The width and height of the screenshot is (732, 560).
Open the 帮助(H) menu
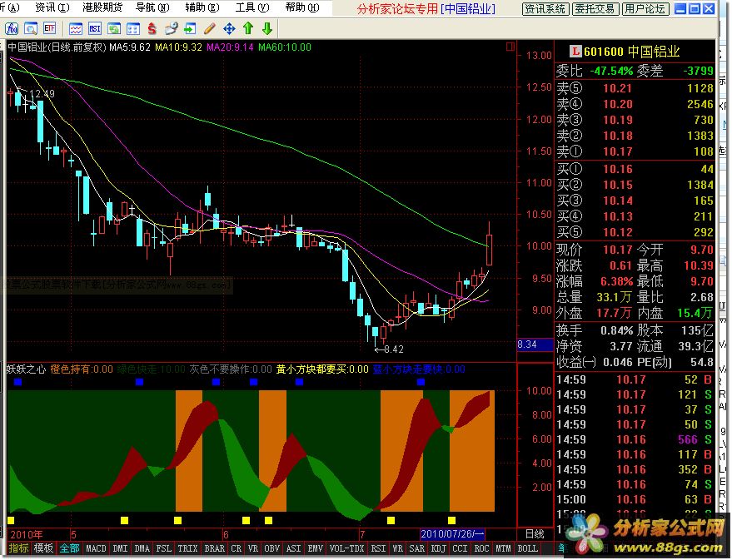302,7
